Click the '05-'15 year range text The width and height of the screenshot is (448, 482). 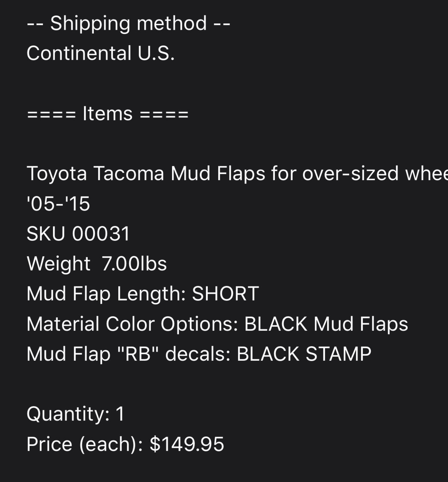(x=58, y=204)
